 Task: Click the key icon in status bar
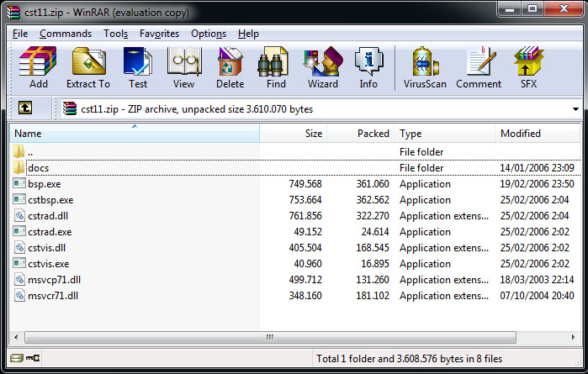click(33, 358)
